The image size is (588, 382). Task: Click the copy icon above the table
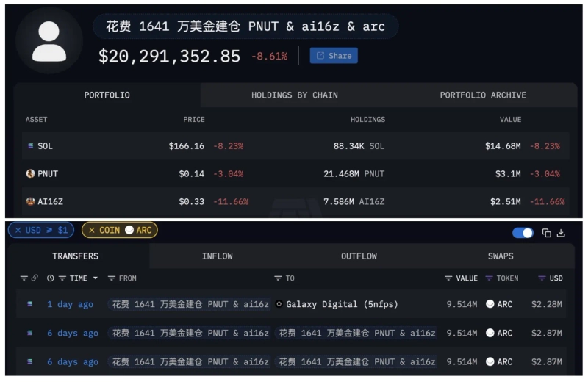(547, 233)
